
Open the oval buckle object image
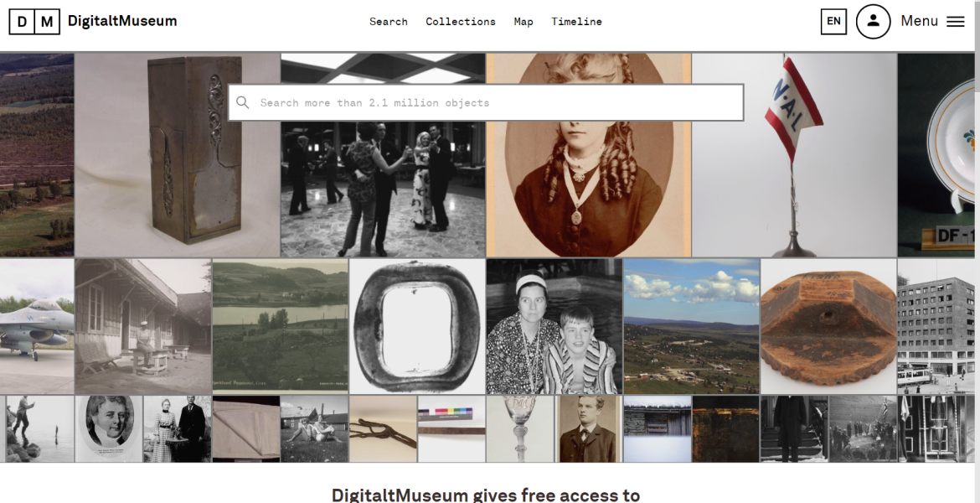pyautogui.click(x=417, y=327)
